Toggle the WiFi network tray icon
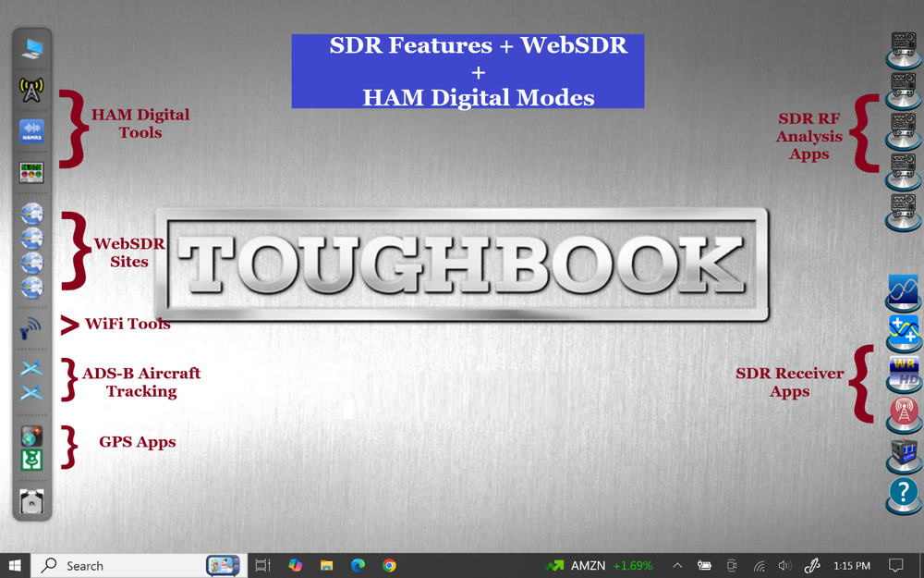Viewport: 924px width, 578px height. 760,565
